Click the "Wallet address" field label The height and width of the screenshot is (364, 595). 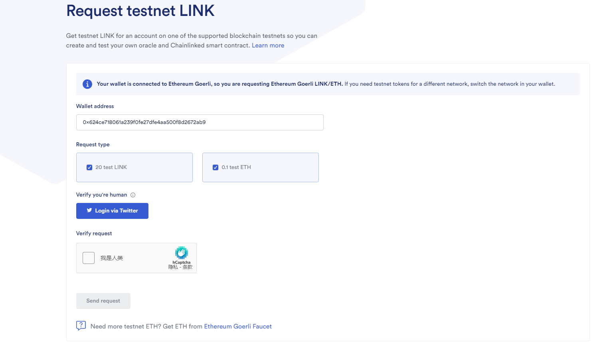click(x=95, y=106)
